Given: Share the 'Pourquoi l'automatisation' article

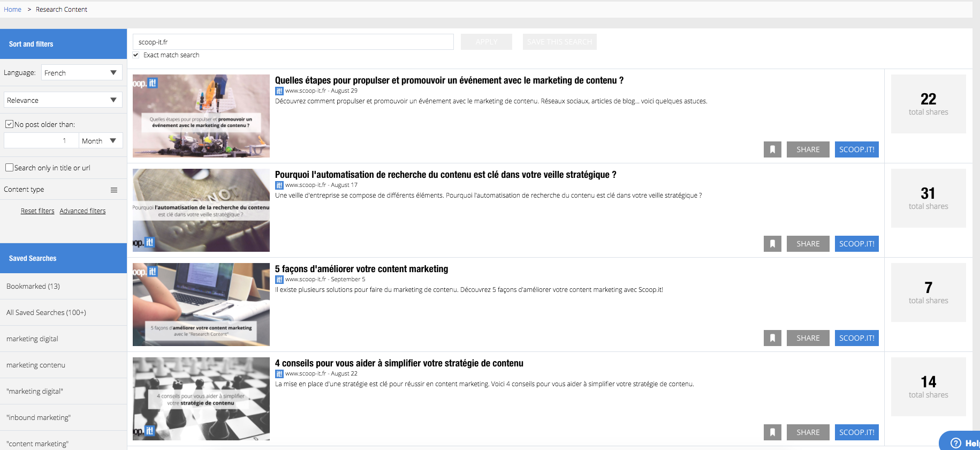Looking at the screenshot, I should coord(808,244).
